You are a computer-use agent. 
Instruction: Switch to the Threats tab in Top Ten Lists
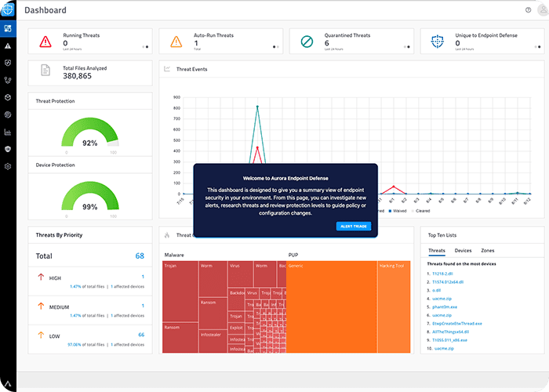[437, 251]
